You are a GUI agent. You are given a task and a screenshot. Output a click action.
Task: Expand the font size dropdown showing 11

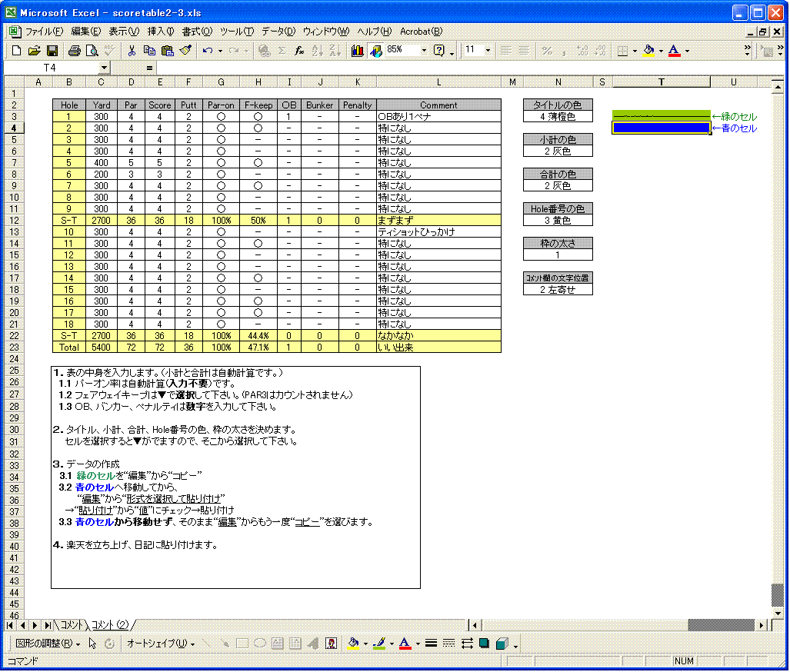click(488, 51)
